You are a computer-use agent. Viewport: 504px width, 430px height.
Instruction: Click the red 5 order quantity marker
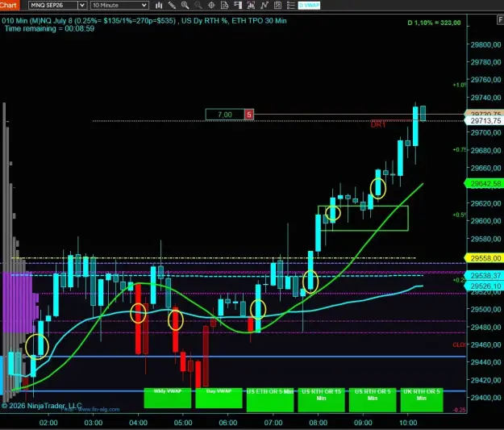coord(249,115)
